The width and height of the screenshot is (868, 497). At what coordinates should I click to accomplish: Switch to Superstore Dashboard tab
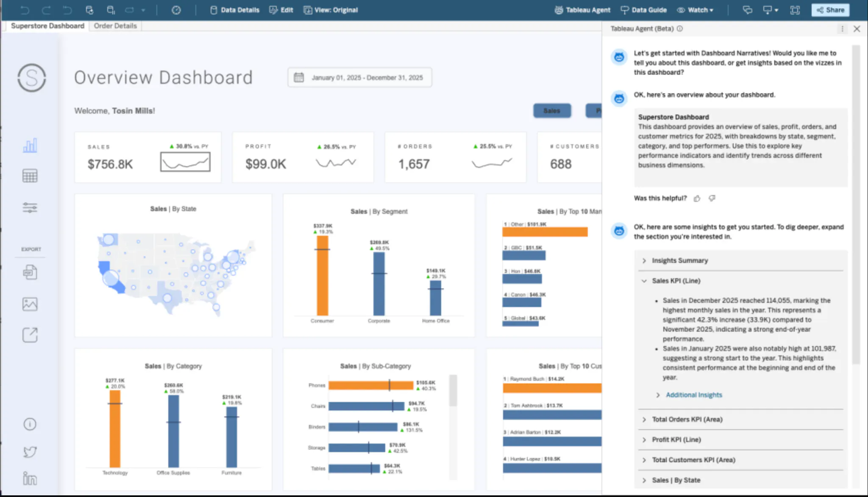[47, 26]
